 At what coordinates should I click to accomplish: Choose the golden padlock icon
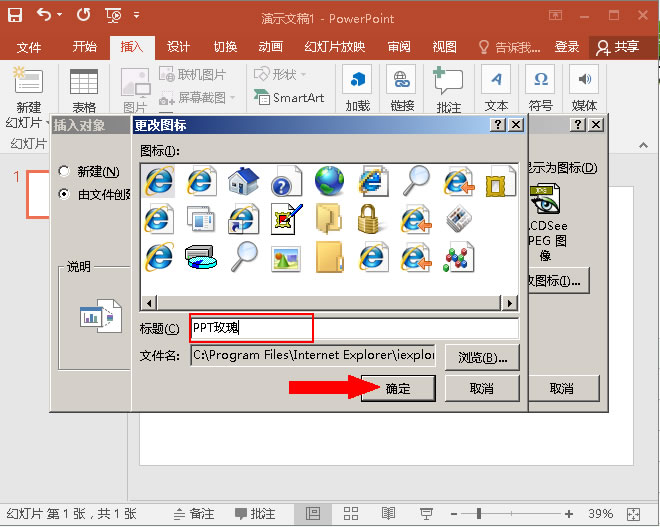click(373, 218)
